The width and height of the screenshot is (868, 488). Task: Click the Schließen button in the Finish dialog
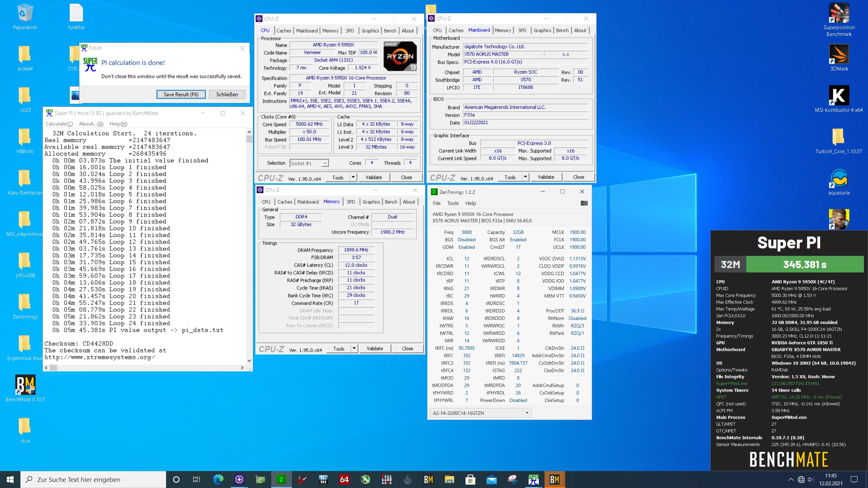click(227, 94)
